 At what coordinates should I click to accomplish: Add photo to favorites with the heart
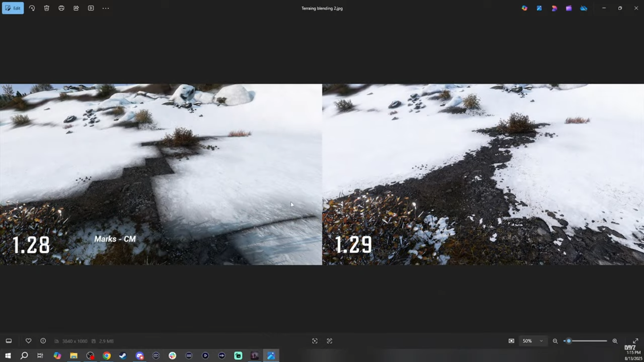(x=29, y=341)
